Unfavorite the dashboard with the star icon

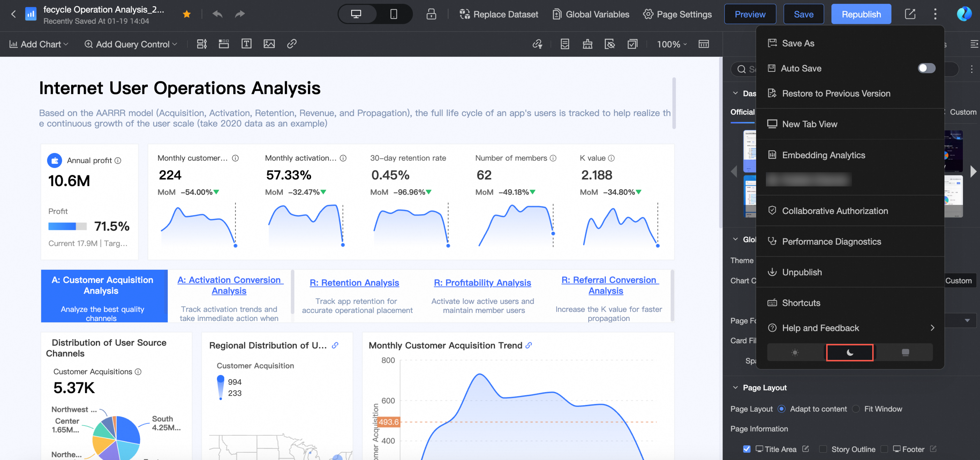pyautogui.click(x=186, y=14)
